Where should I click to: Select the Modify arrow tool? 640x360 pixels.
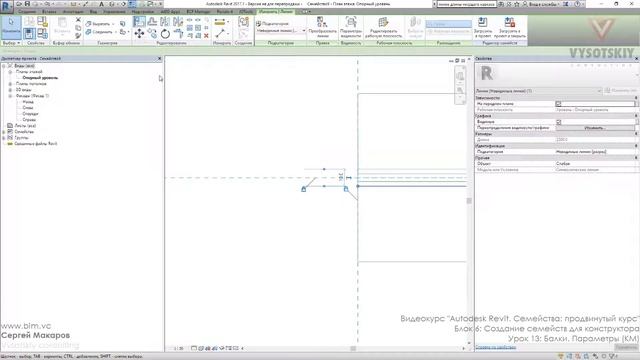coord(11,26)
